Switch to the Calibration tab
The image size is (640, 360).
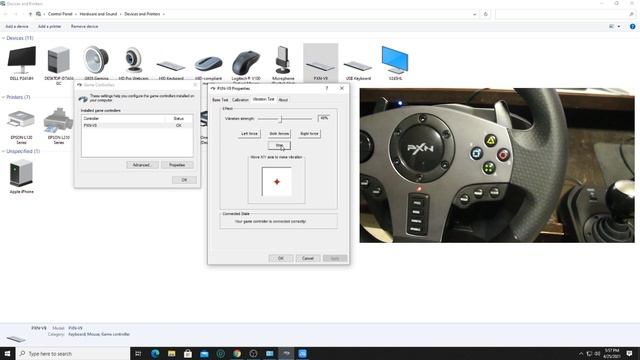click(240, 100)
